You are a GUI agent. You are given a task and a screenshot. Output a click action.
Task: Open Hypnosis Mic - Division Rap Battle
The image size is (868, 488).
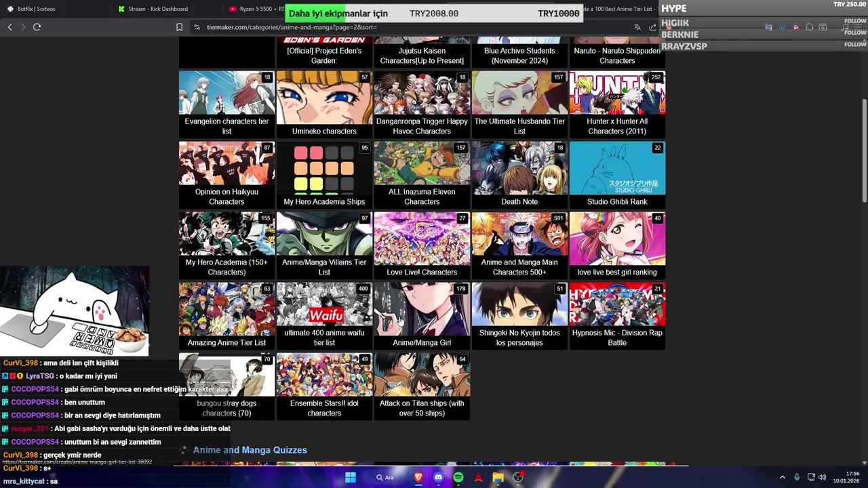617,317
